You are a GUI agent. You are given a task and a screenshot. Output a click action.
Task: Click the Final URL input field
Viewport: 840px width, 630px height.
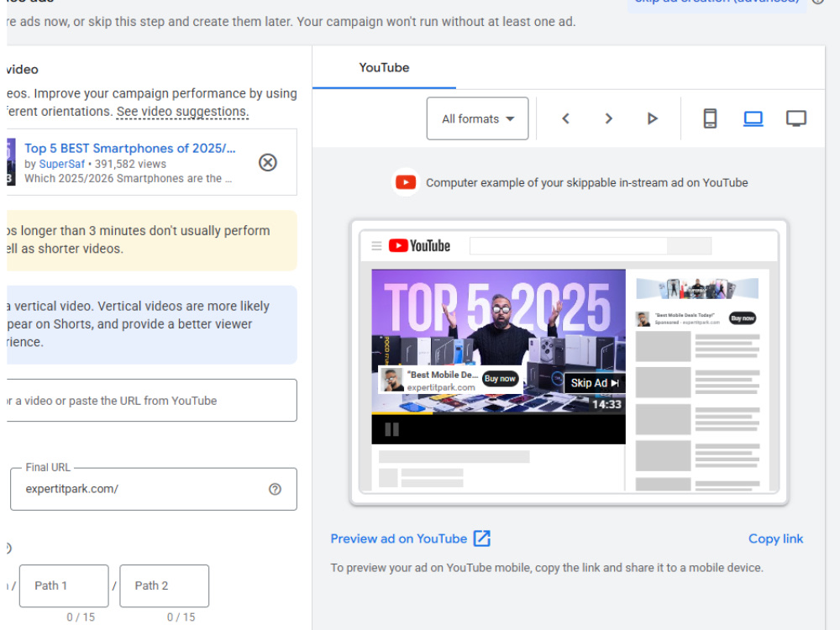(153, 489)
